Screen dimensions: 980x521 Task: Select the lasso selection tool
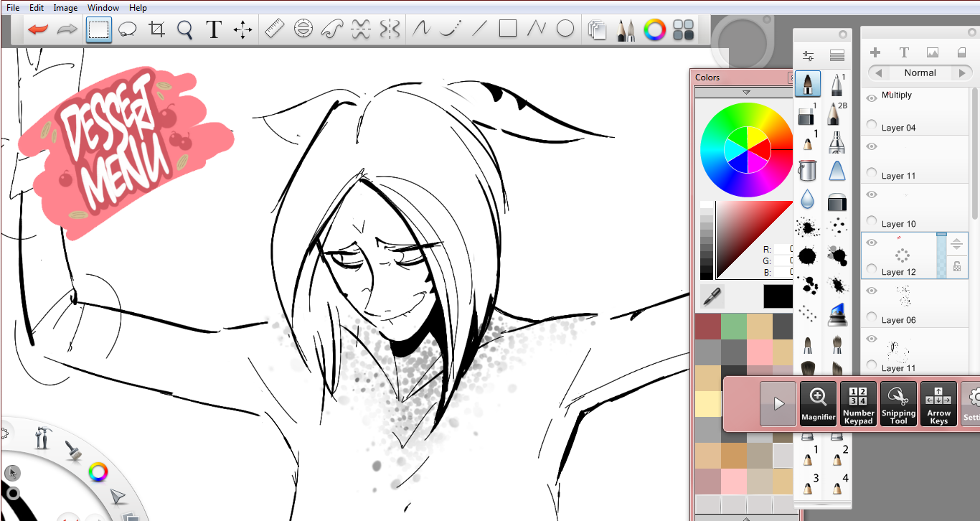click(128, 29)
